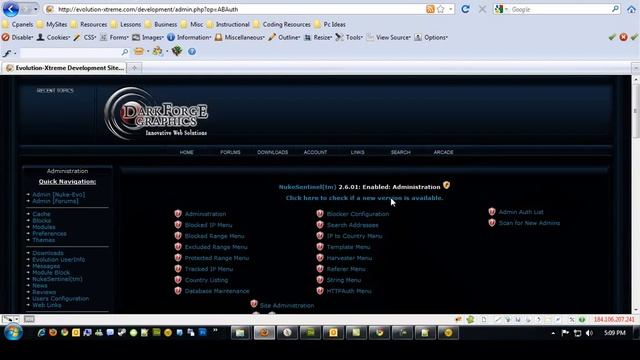Open NukeSentinel(tm) in sidebar list
The width and height of the screenshot is (640, 360).
pyautogui.click(x=58, y=279)
